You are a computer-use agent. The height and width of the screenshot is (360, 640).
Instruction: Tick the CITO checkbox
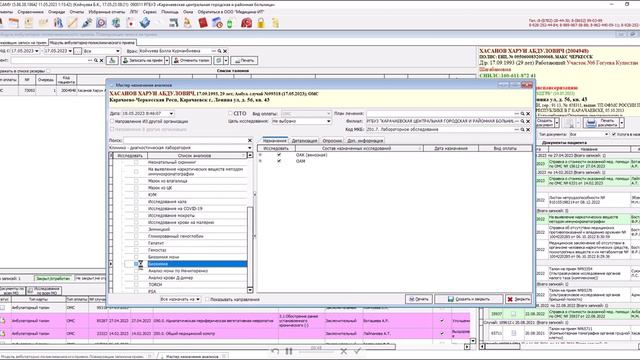coord(230,113)
